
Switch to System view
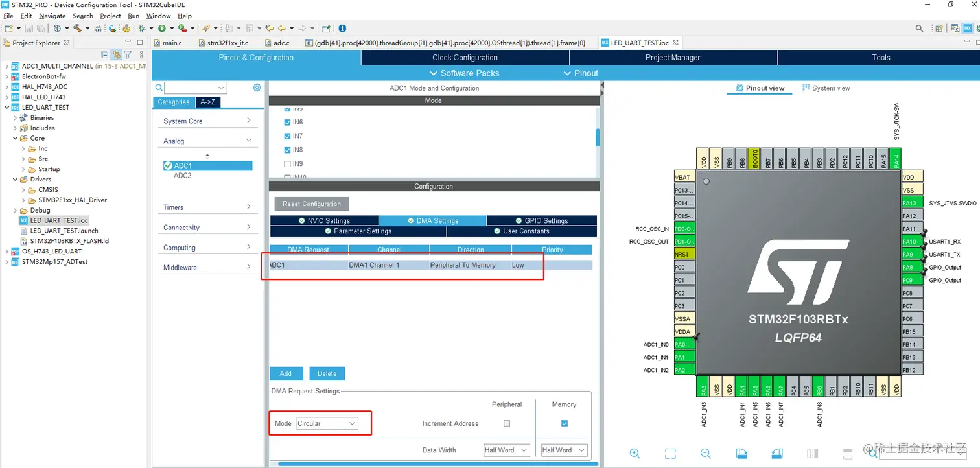(x=826, y=88)
